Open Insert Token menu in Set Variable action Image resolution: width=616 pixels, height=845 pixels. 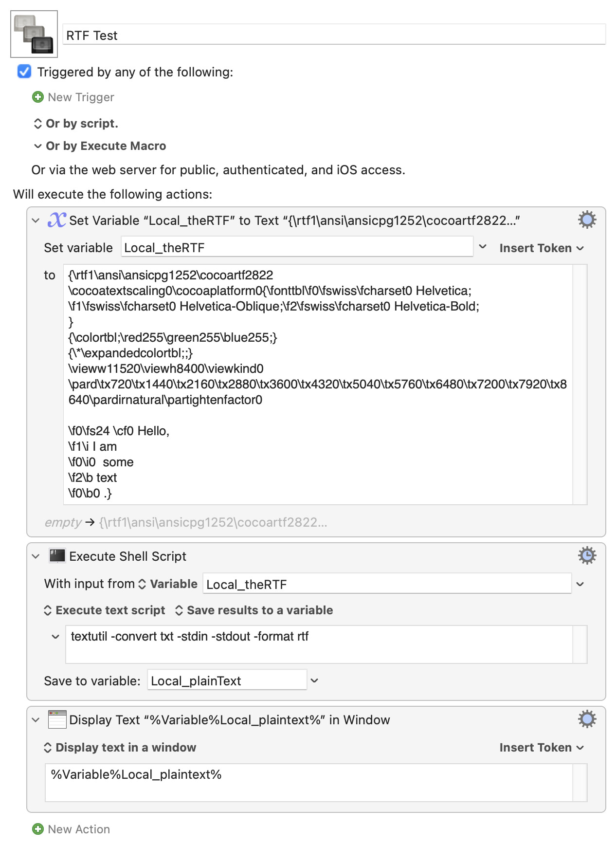point(541,248)
